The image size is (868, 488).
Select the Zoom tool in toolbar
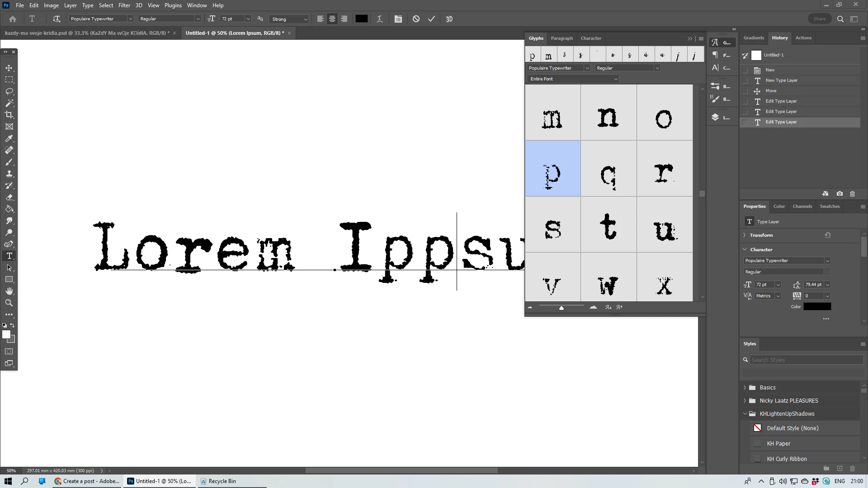[x=9, y=303]
